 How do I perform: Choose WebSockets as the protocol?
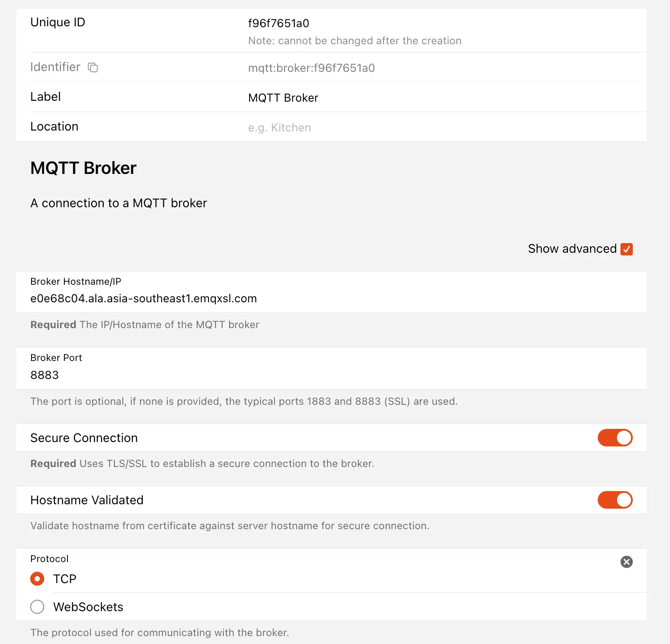(37, 607)
